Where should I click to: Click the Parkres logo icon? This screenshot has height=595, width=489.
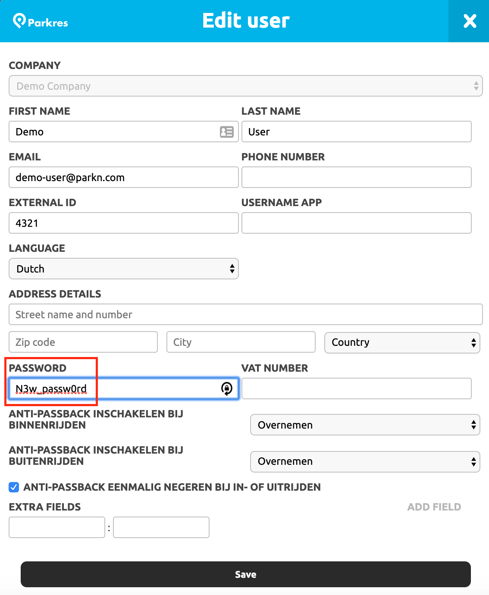click(19, 21)
